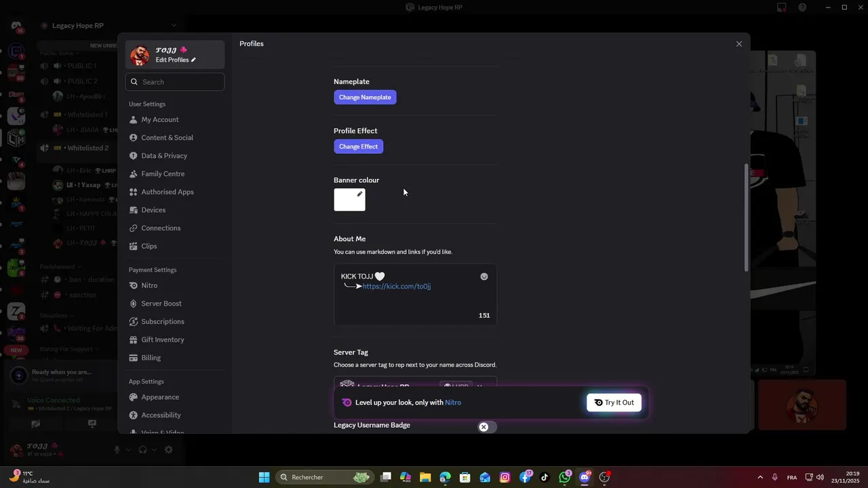Open emoji picker in About Me
Image resolution: width=868 pixels, height=488 pixels.
tap(484, 277)
